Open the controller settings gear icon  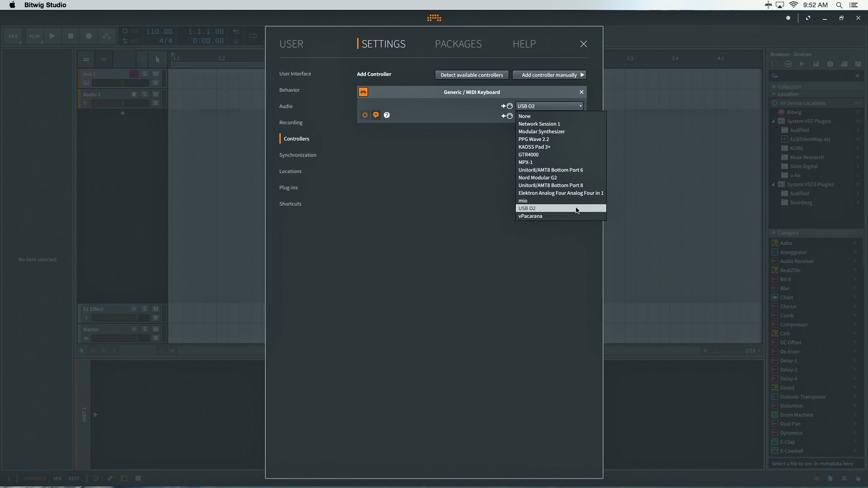coord(365,115)
